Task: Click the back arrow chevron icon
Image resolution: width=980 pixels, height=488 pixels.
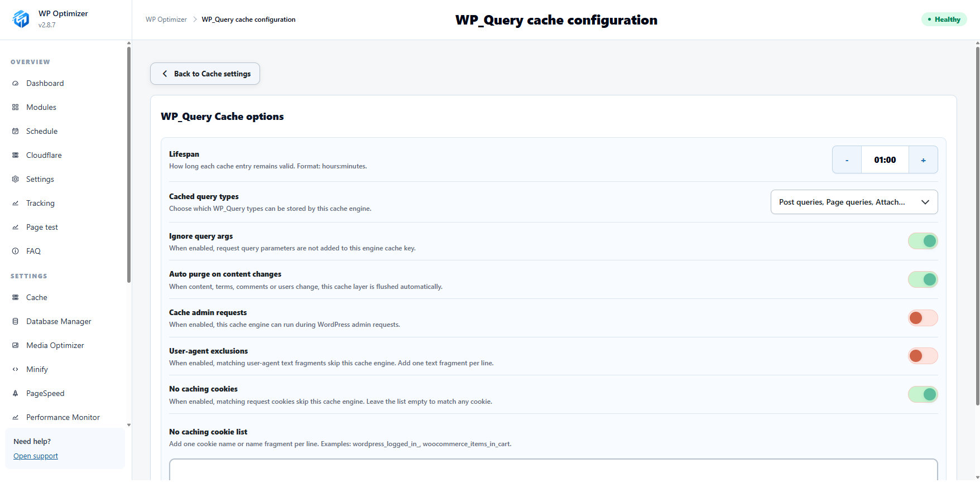Action: (165, 74)
